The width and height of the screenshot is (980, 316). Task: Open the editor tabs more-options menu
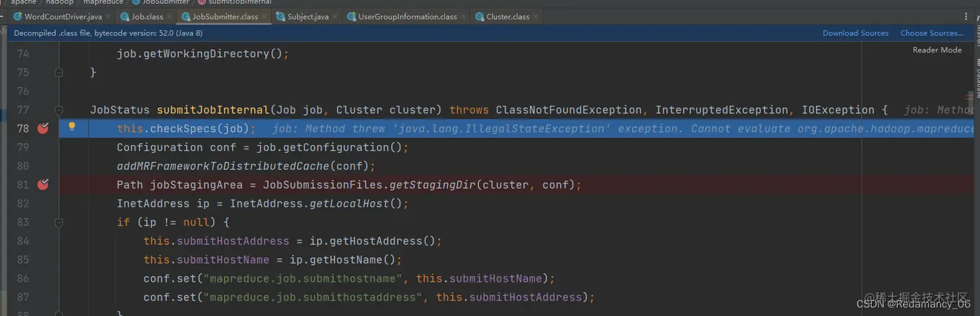pyautogui.click(x=967, y=17)
